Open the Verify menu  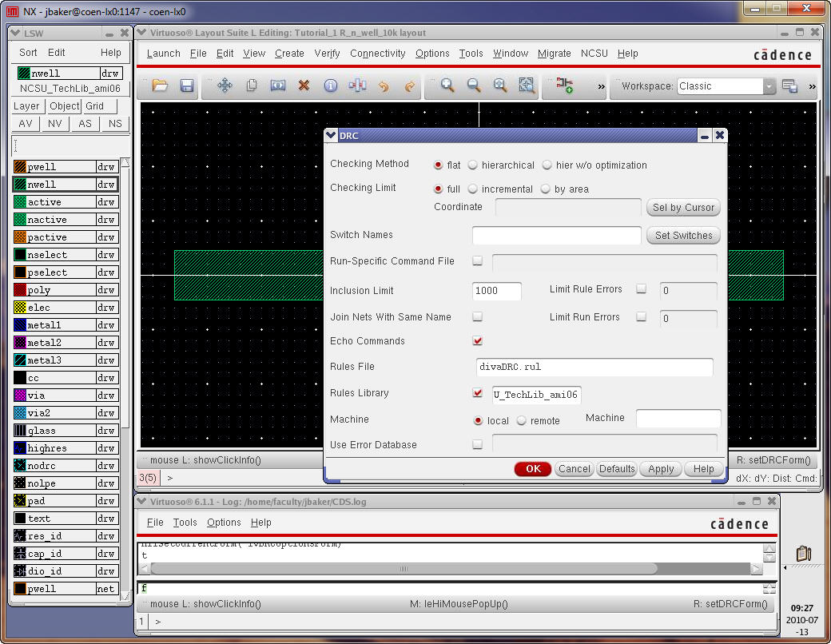327,54
